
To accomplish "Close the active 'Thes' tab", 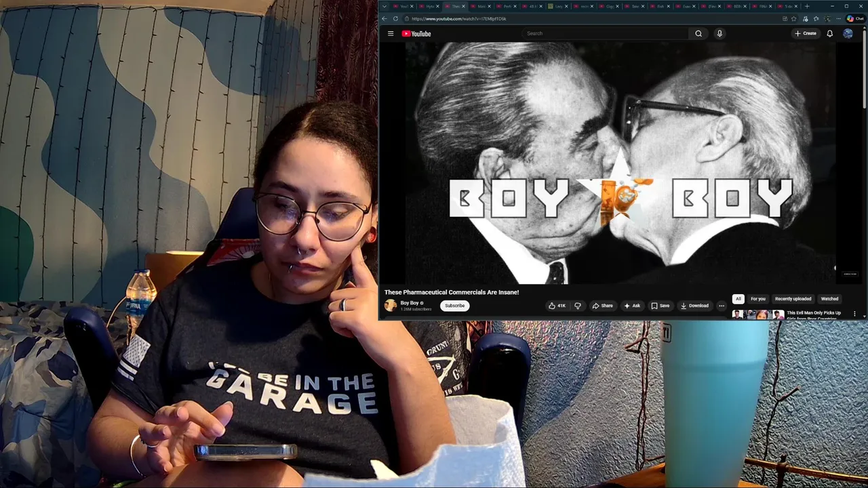I will coord(465,6).
